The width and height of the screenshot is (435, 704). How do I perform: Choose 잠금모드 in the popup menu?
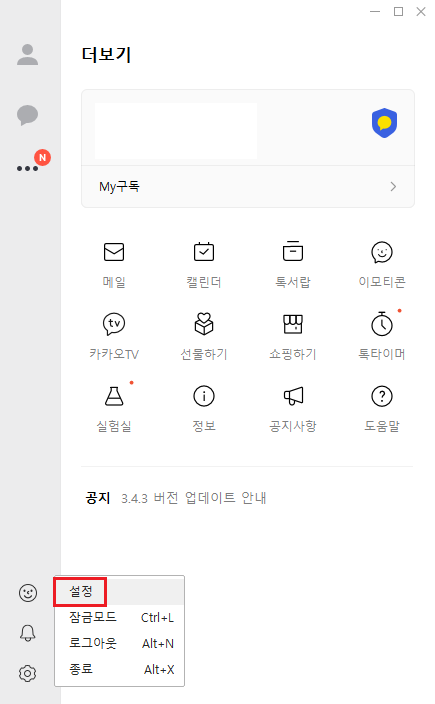119,617
